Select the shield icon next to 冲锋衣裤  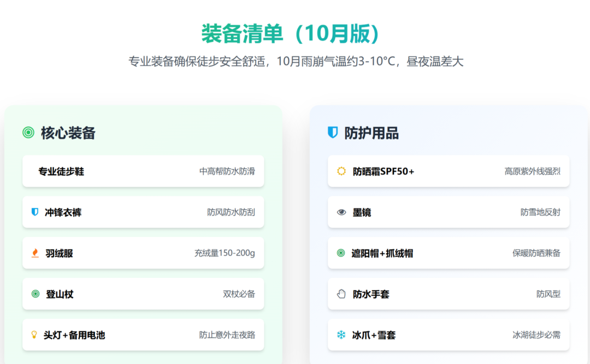pyautogui.click(x=35, y=212)
